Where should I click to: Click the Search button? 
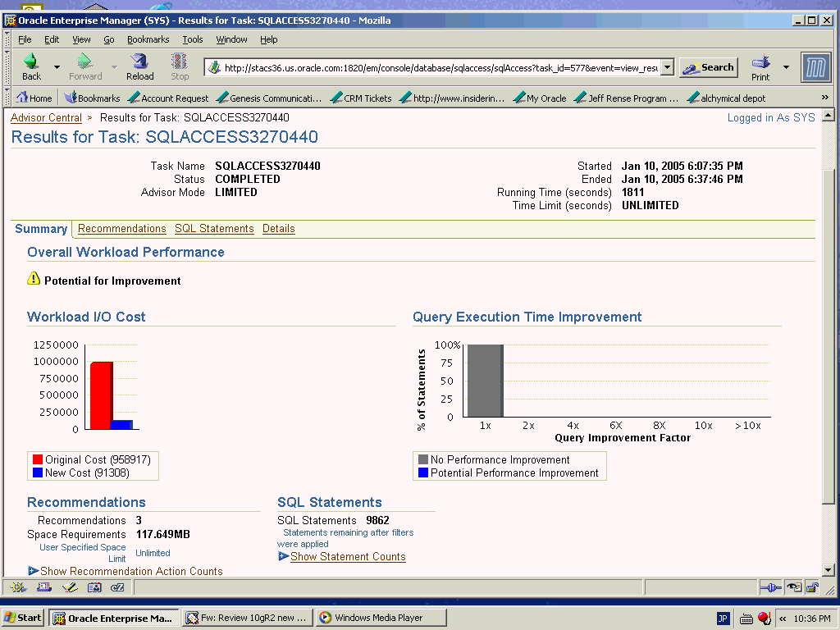[709, 67]
